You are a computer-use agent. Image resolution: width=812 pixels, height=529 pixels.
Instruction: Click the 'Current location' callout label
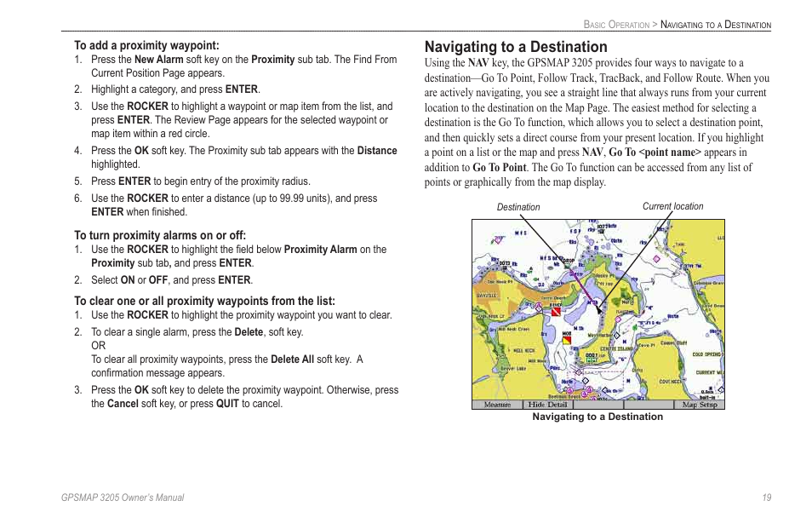pyautogui.click(x=672, y=206)
